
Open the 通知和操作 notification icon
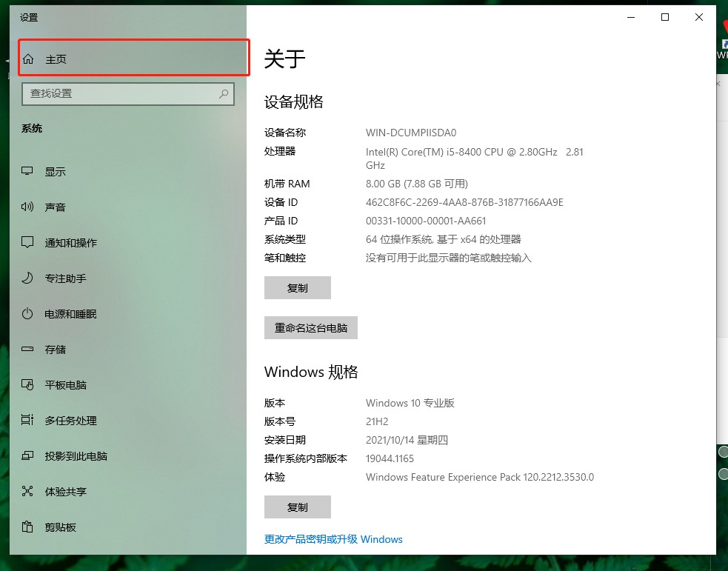point(27,242)
